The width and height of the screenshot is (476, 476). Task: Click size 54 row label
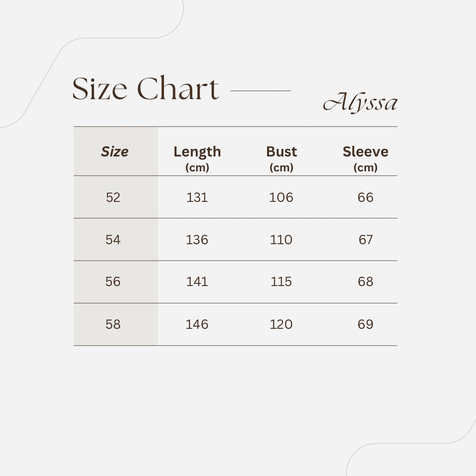(x=113, y=240)
